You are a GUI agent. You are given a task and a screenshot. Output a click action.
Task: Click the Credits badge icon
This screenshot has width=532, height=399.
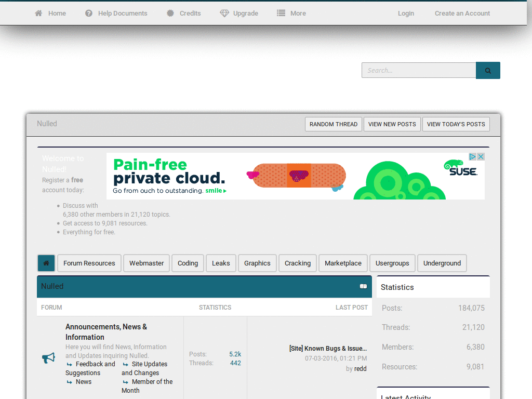tap(170, 13)
